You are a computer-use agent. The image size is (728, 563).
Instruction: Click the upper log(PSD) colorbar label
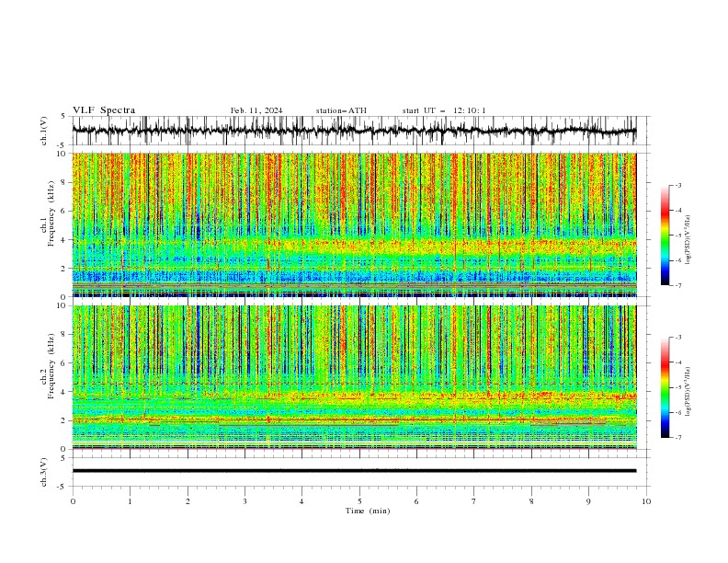pos(688,240)
